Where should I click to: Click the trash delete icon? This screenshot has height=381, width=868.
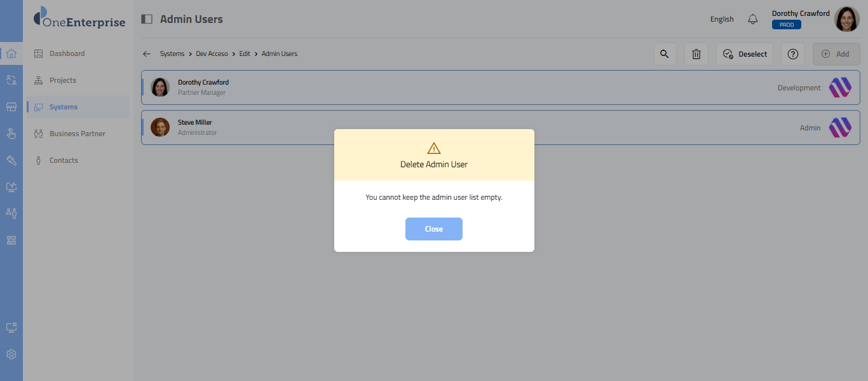(x=696, y=54)
